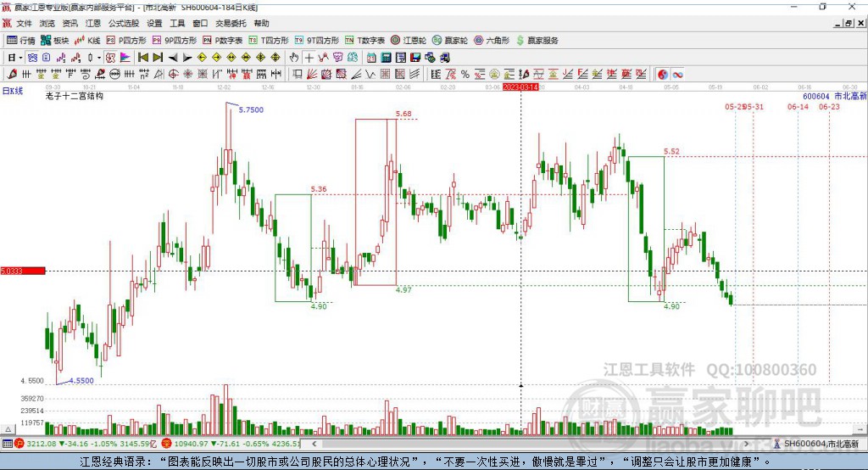Click the horizontal scrollbar right arrow
Viewport: 868px width, 470px height.
pyautogui.click(x=746, y=444)
